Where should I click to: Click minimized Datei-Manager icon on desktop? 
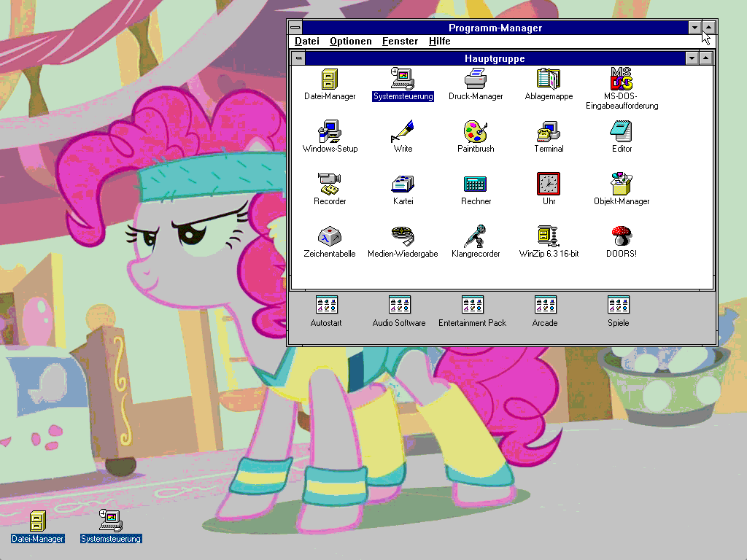pyautogui.click(x=38, y=521)
